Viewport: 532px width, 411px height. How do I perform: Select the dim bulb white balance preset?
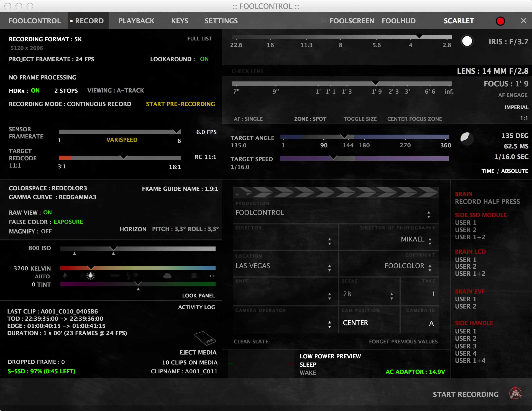point(82,275)
